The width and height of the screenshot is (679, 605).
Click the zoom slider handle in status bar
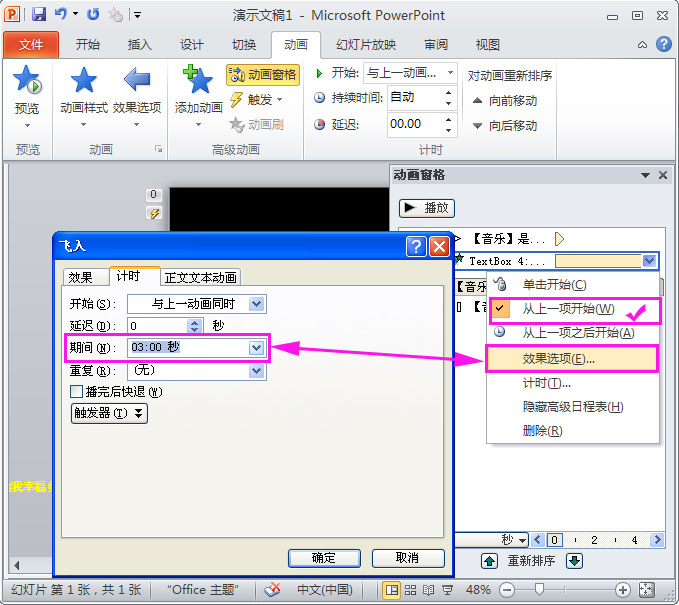539,589
